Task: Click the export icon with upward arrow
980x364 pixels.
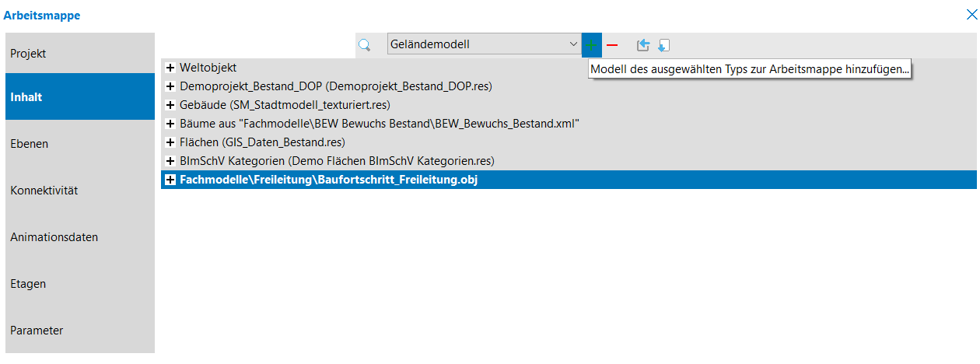Action: point(642,45)
